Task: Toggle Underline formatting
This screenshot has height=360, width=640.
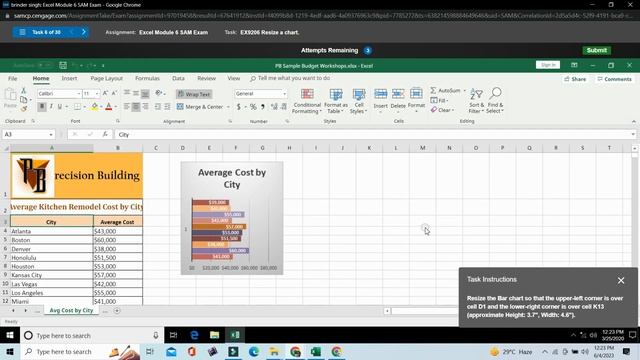Action: pyautogui.click(x=60, y=107)
